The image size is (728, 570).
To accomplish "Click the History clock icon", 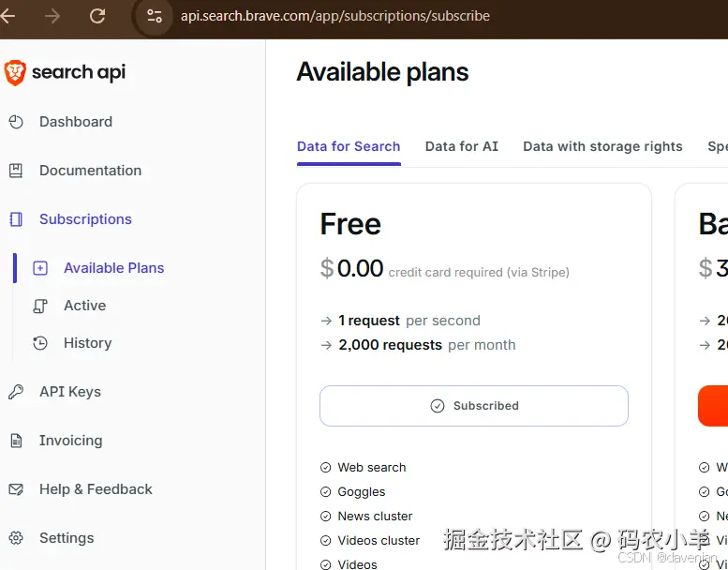I will 40,343.
